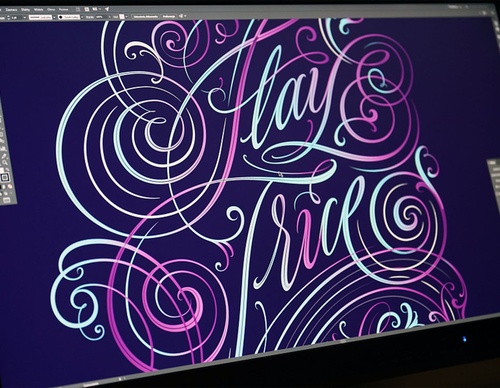
Task: Select the Eyedropper tool above Zoom
Action: coord(4,156)
